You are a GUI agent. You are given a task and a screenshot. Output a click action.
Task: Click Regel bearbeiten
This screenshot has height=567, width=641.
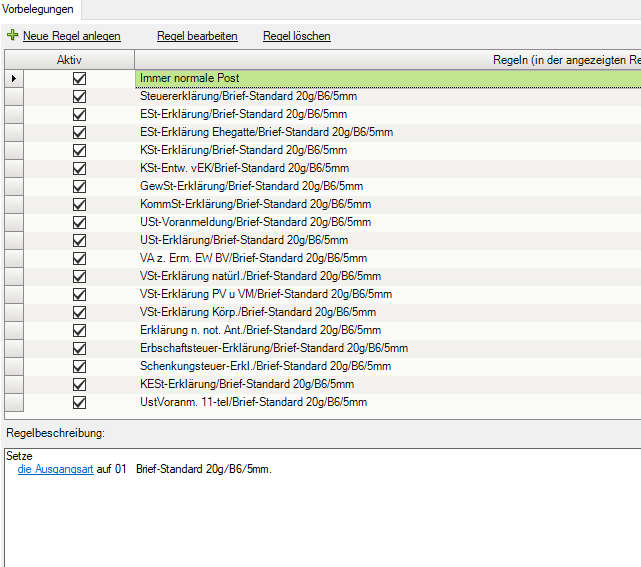click(197, 36)
